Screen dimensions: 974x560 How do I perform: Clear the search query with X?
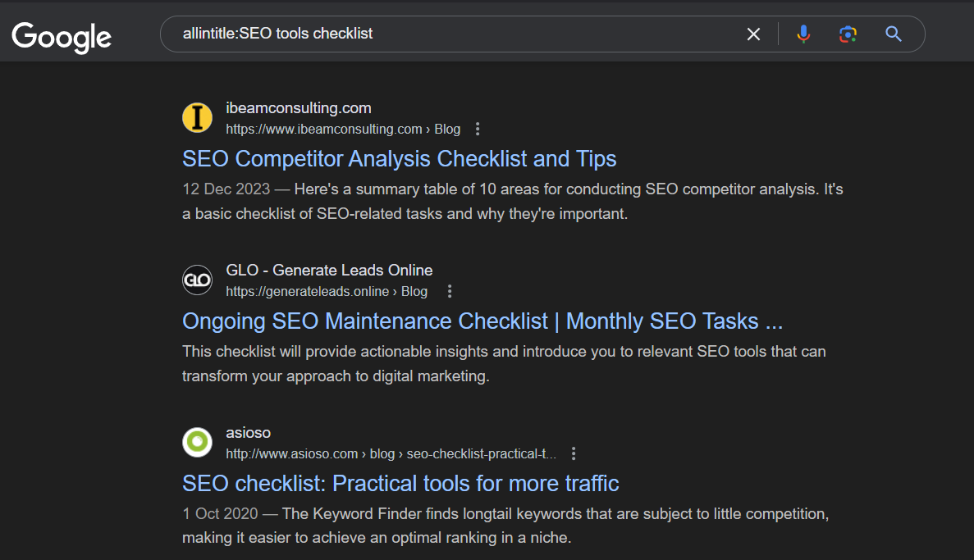(753, 34)
